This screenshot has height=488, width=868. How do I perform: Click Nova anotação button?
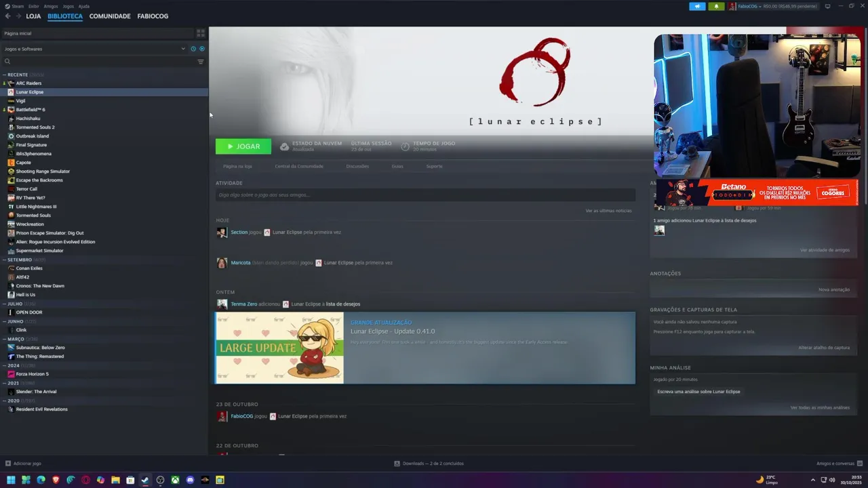(x=834, y=289)
